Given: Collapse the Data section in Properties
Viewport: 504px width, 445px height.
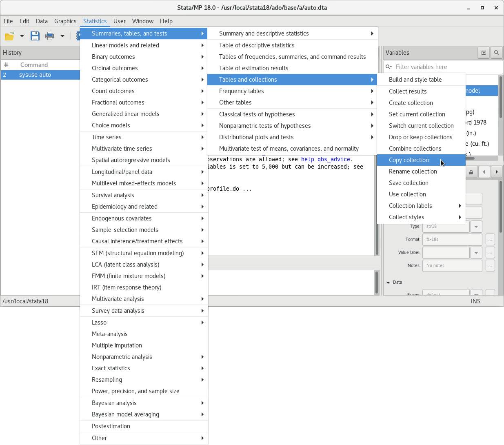Looking at the screenshot, I should pos(388,283).
